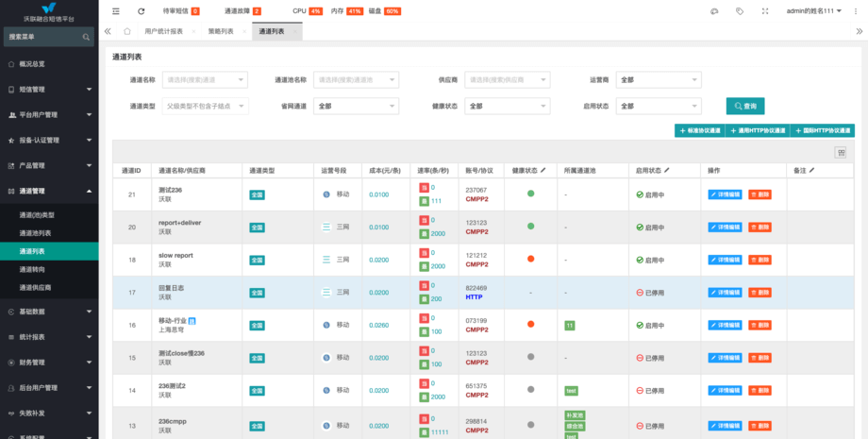Go to the home tab icon
This screenshot has width=868, height=439.
(127, 31)
